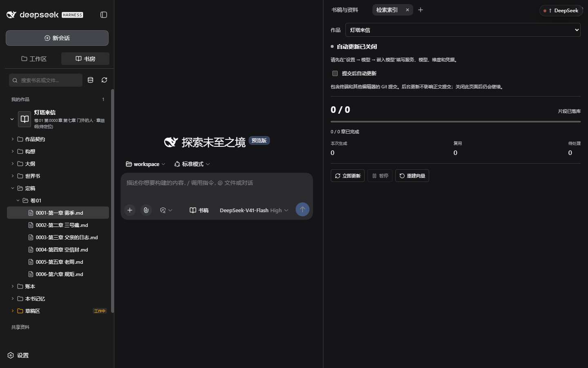Click the sidebar file tree scrollbar

click(x=112, y=201)
